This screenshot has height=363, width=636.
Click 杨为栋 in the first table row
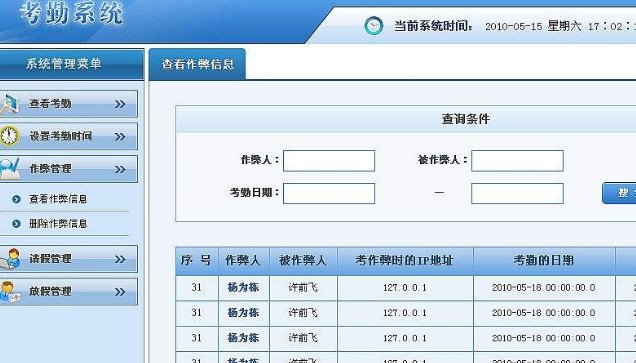243,288
